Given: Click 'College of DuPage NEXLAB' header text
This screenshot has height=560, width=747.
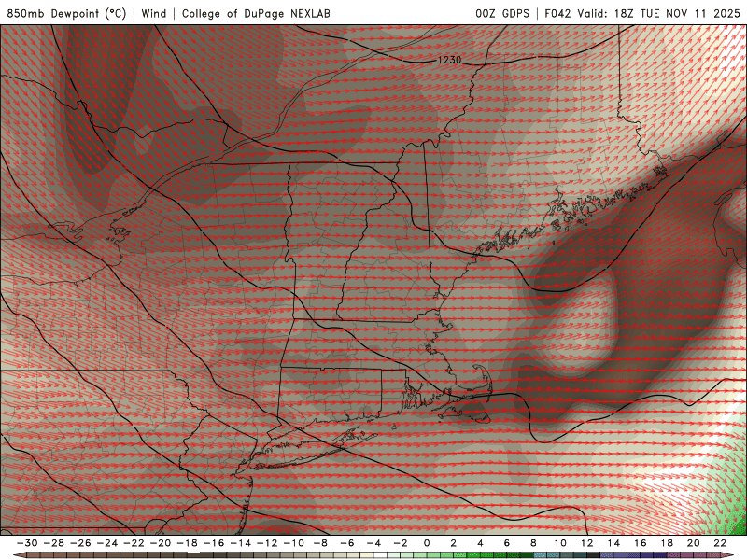Looking at the screenshot, I should coord(256,13).
